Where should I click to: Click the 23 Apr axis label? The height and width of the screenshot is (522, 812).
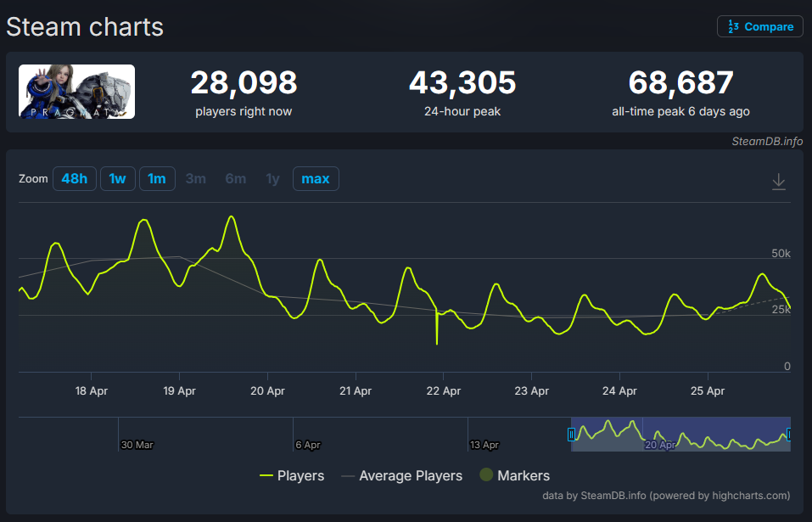(x=531, y=391)
